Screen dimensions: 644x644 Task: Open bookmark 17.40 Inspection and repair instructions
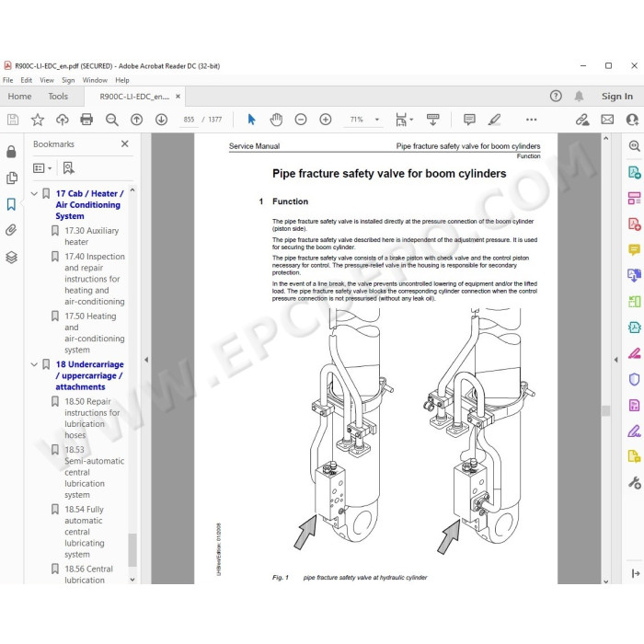95,279
